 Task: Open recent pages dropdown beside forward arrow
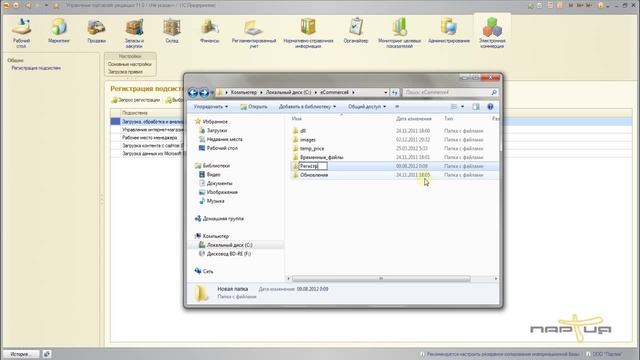[x=211, y=93]
